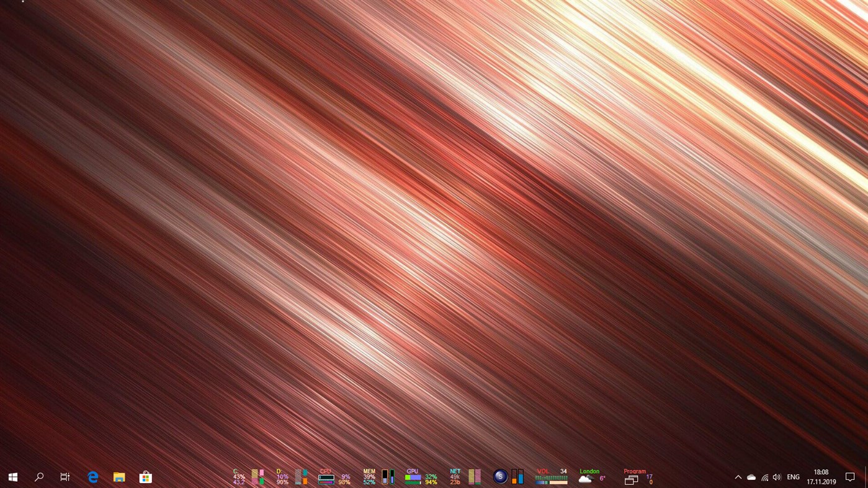The height and width of the screenshot is (488, 868).
Task: Open the Windows Start menu
Action: click(12, 477)
